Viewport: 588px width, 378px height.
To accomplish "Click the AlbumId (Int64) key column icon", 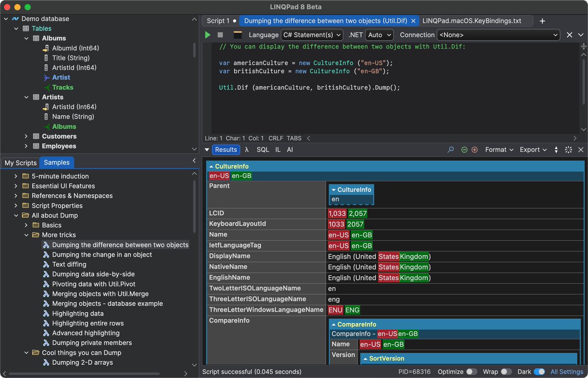I will tap(46, 48).
